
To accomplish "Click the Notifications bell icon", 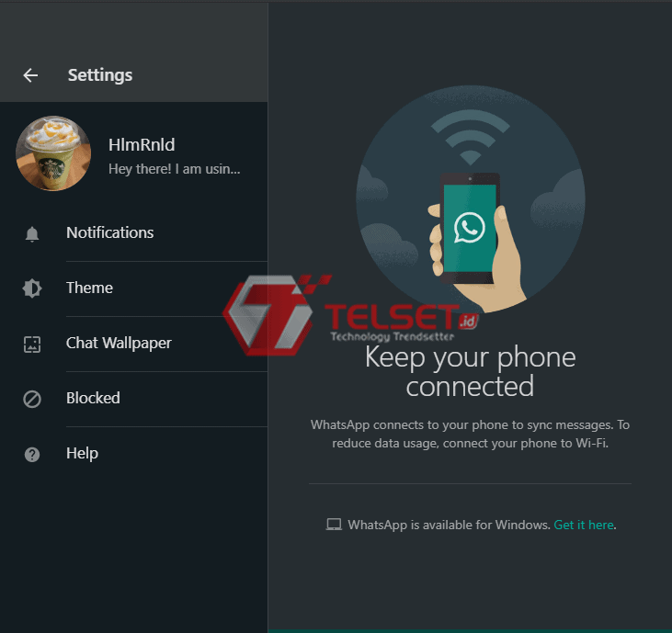I will pyautogui.click(x=32, y=233).
